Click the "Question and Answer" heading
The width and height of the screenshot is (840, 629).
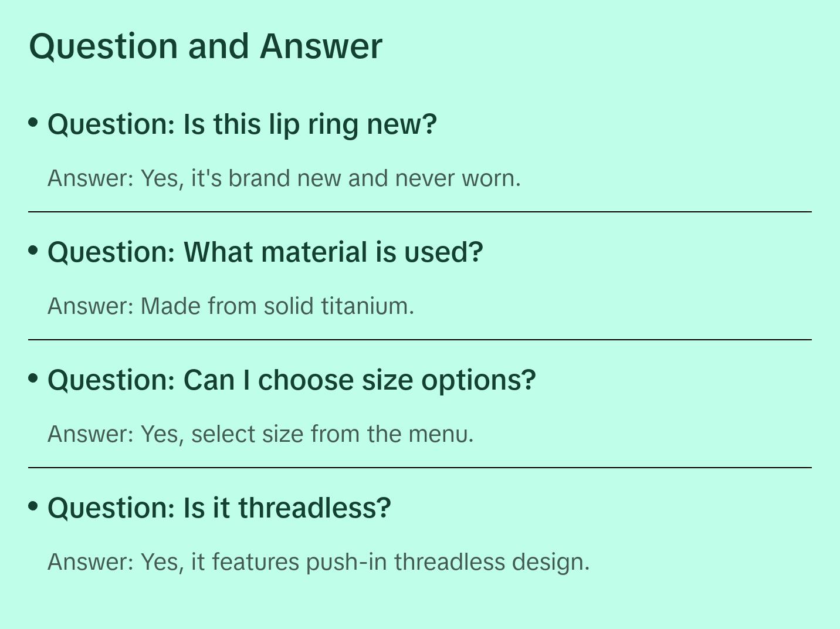[x=205, y=46]
